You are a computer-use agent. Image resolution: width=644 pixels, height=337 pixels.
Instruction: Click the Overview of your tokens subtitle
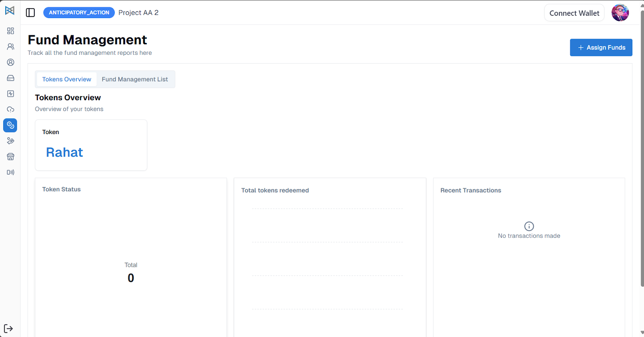69,109
